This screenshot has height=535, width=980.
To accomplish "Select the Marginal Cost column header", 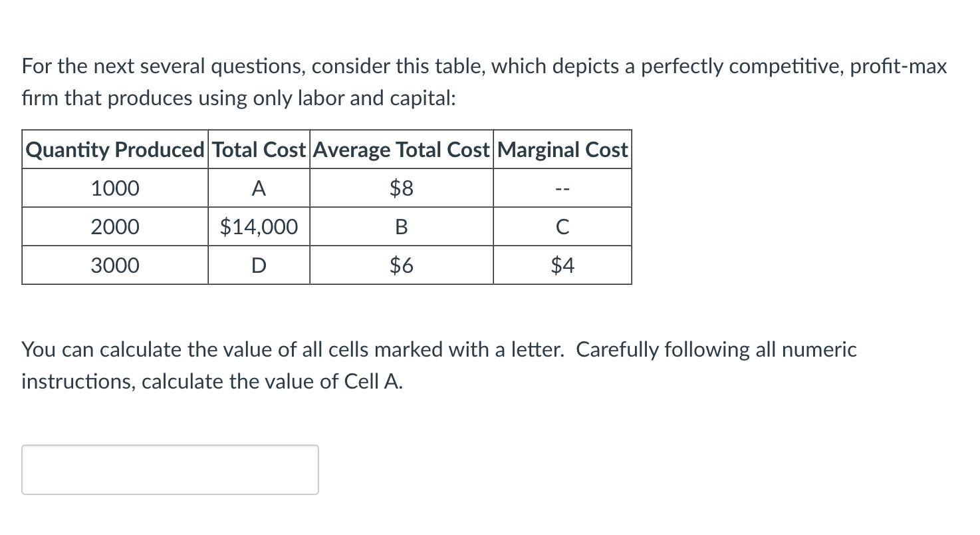I will point(562,150).
